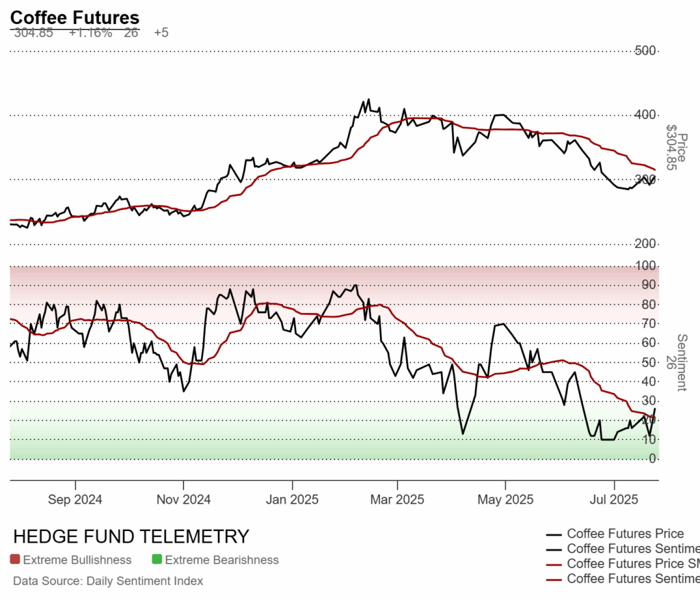Click the Jan 2025 axis tick label

pyautogui.click(x=292, y=499)
